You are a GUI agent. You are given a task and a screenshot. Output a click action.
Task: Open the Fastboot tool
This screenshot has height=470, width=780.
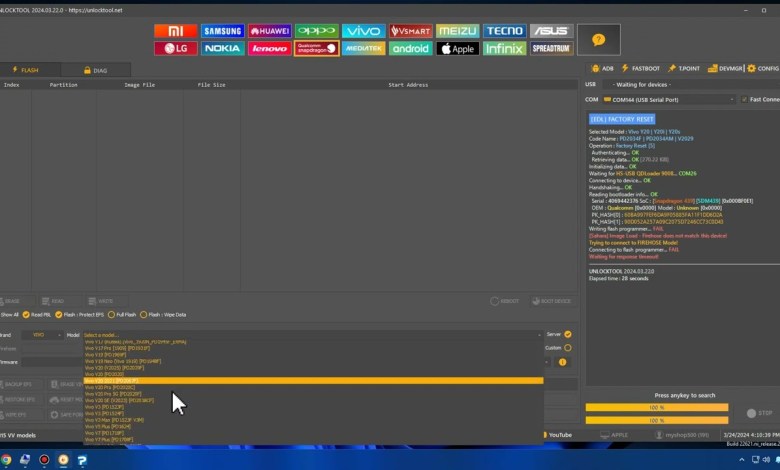tap(641, 68)
